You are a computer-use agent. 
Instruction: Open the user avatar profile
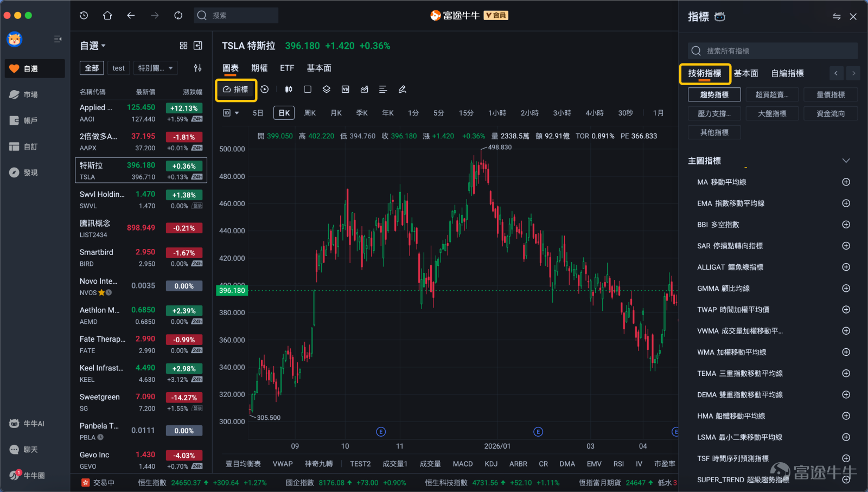(15, 39)
